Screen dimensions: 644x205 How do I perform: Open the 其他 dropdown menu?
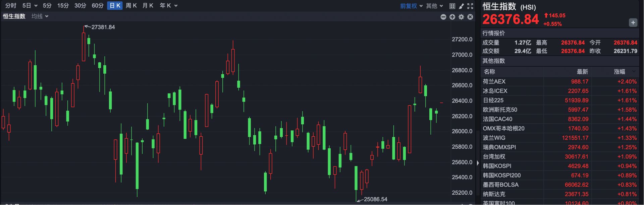434,6
